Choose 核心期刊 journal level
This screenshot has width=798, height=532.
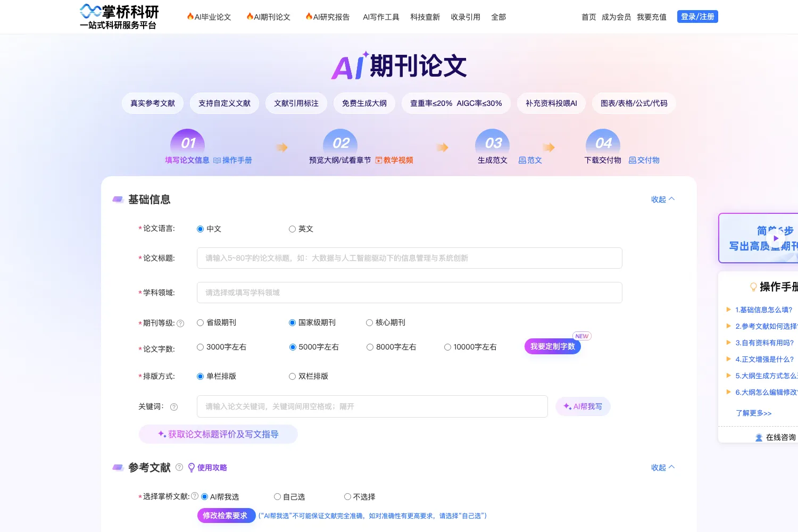[x=369, y=323]
